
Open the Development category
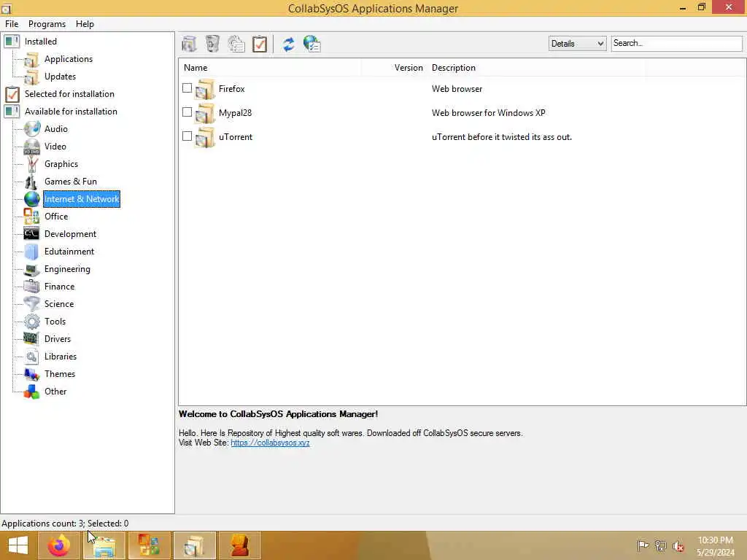click(70, 234)
